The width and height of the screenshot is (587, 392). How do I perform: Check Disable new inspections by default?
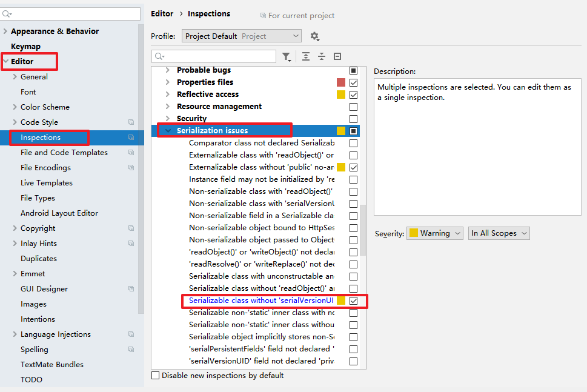(155, 376)
